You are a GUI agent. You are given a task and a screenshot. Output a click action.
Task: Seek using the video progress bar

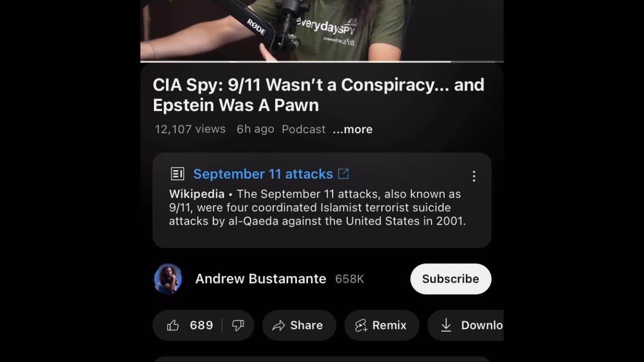coord(322,61)
